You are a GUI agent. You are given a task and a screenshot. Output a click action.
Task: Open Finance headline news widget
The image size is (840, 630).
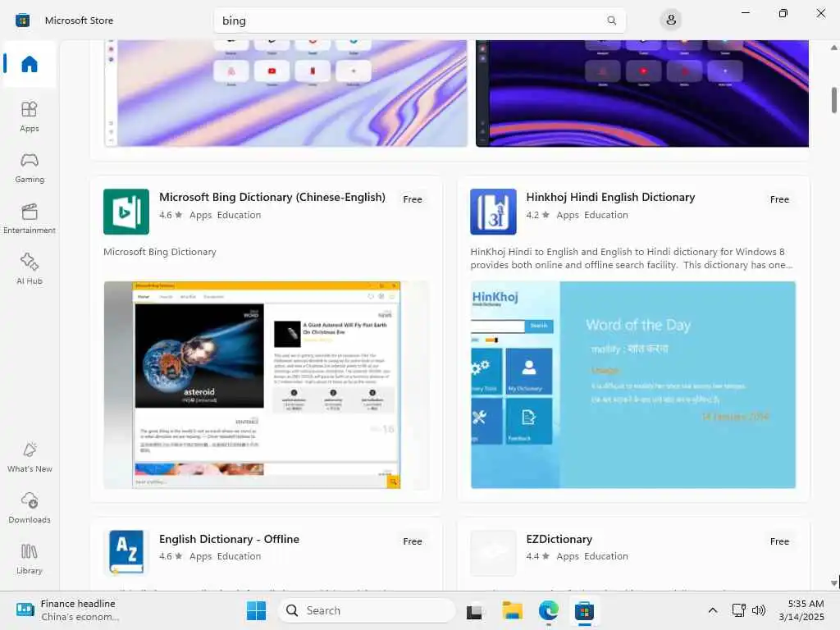coord(67,610)
